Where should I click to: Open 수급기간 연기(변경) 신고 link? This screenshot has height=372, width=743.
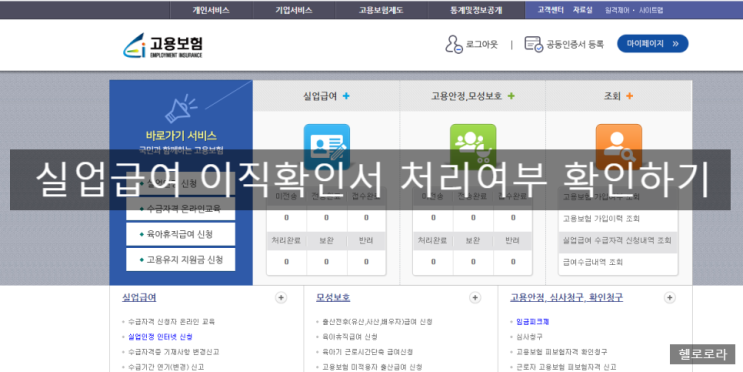(x=166, y=367)
